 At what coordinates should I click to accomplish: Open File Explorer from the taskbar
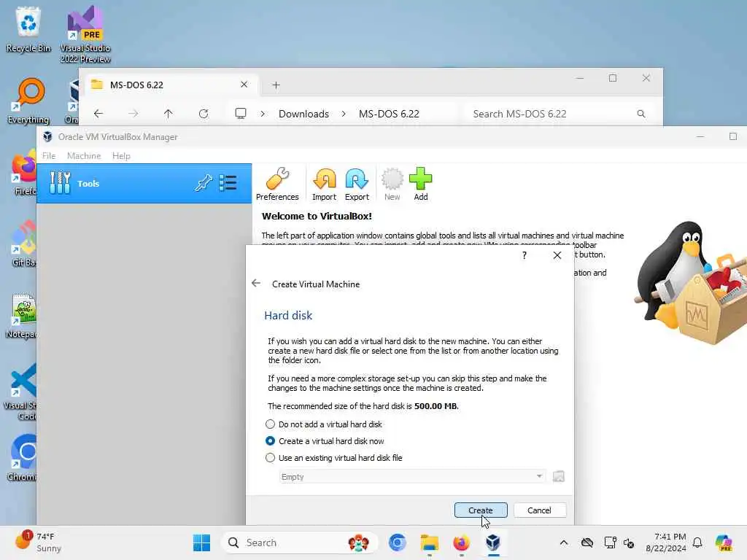pos(429,542)
